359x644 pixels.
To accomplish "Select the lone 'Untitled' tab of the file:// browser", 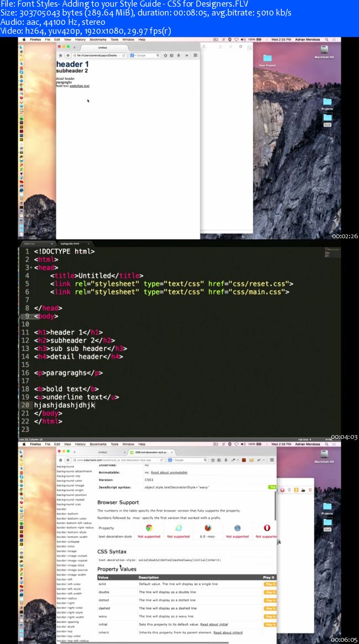I will 103,48.
